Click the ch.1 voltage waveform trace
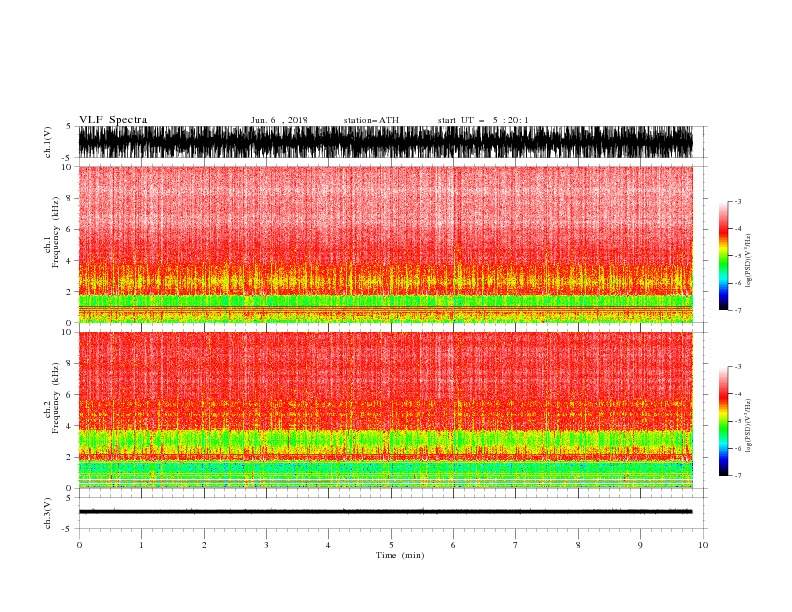Screen dimensions: 792x612 coord(385,142)
